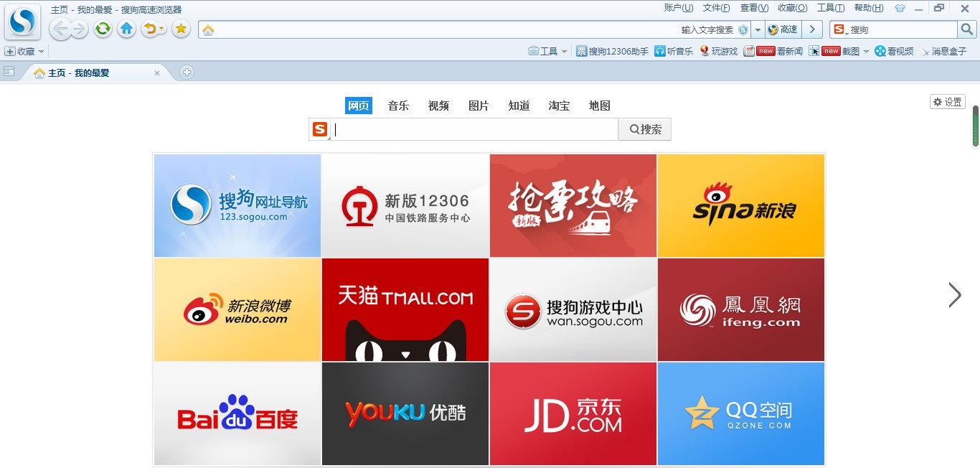The height and width of the screenshot is (468, 980).
Task: Open a new tab with plus button
Action: point(187,72)
